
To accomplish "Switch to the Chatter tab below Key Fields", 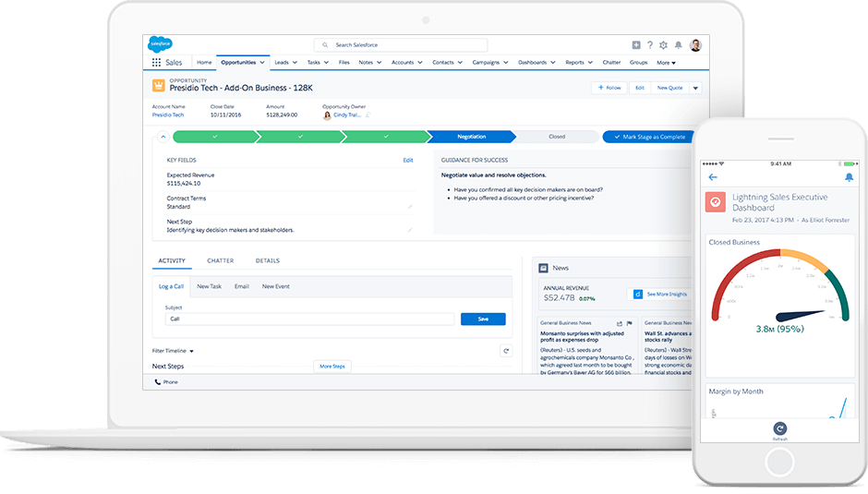I will click(220, 261).
